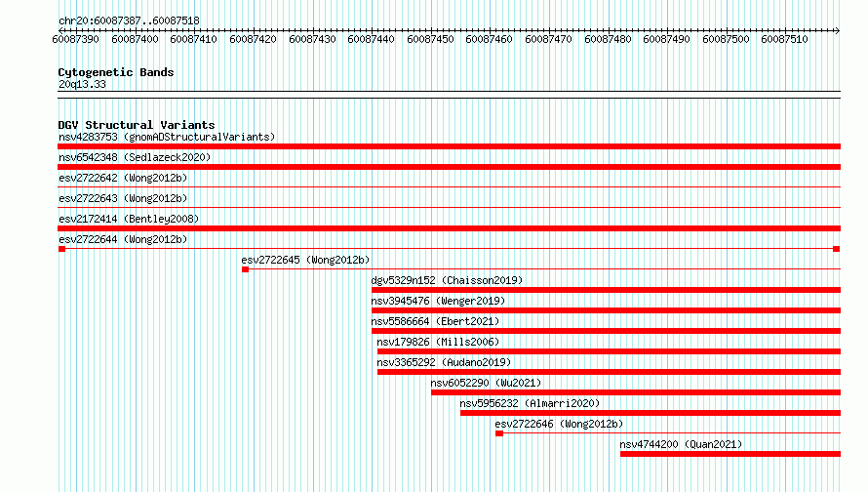Click ruler position 60087460
This screenshot has height=492, width=868.
[490, 39]
